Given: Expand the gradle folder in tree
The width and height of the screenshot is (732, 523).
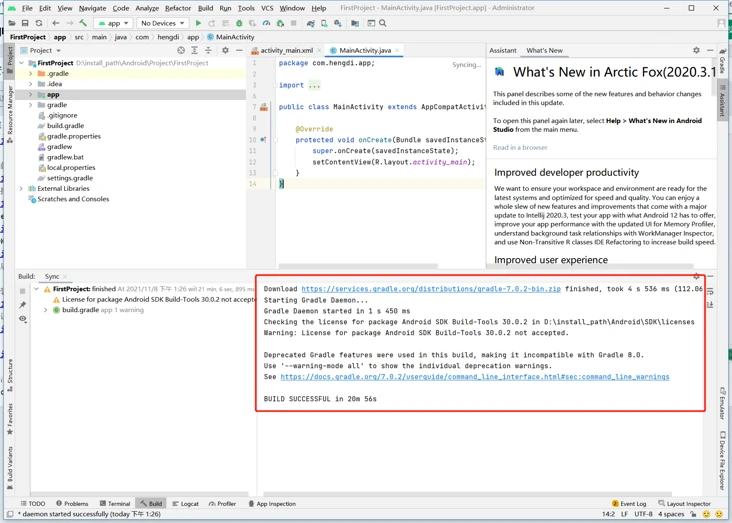Looking at the screenshot, I should [31, 105].
